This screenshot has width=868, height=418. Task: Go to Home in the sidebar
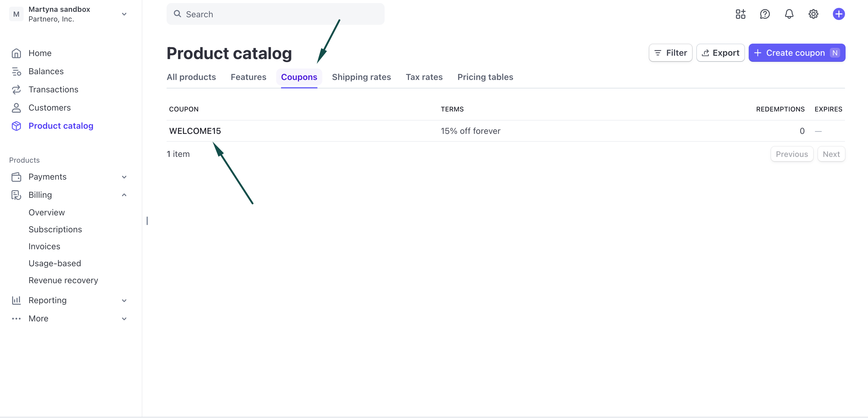point(40,53)
